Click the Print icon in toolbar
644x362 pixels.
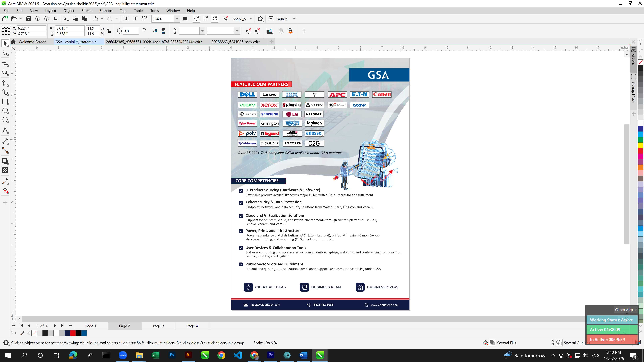pyautogui.click(x=56, y=19)
